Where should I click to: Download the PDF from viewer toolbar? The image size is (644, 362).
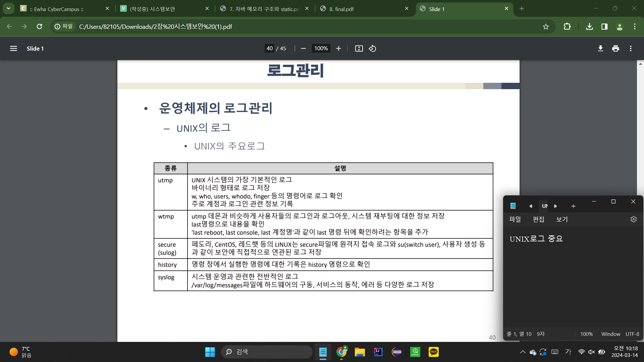(600, 49)
